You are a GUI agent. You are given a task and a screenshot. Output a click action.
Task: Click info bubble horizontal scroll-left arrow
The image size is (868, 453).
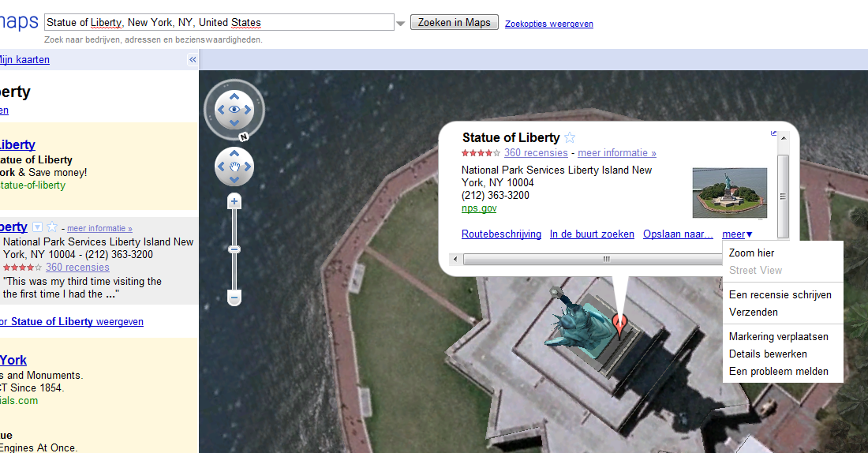455,259
